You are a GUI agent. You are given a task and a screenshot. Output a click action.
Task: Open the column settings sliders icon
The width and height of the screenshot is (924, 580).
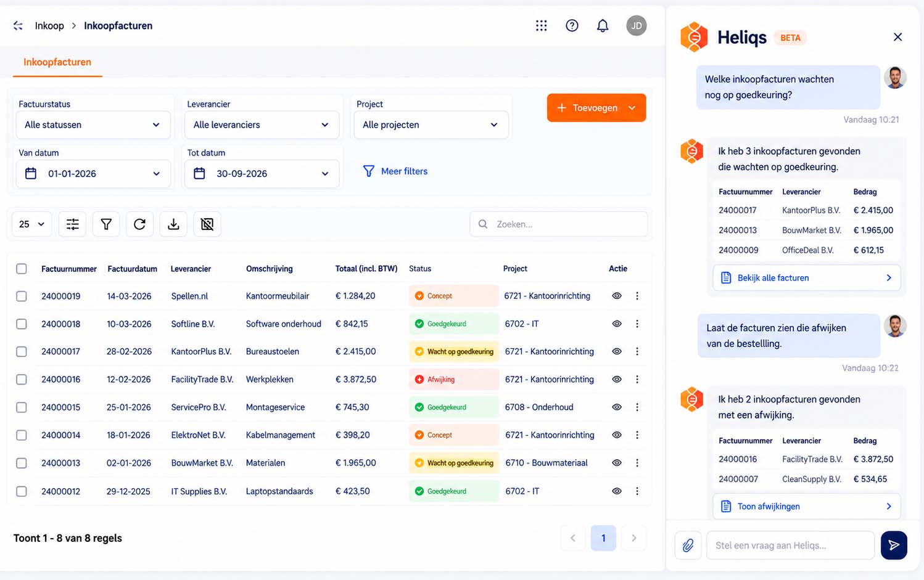(72, 224)
